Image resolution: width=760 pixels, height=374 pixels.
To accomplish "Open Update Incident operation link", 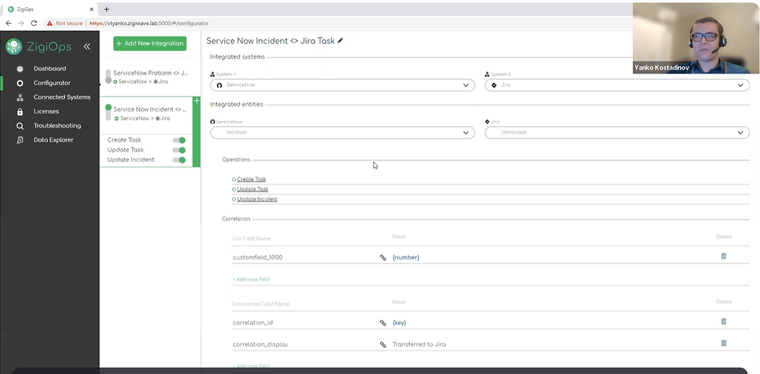I will (x=257, y=200).
